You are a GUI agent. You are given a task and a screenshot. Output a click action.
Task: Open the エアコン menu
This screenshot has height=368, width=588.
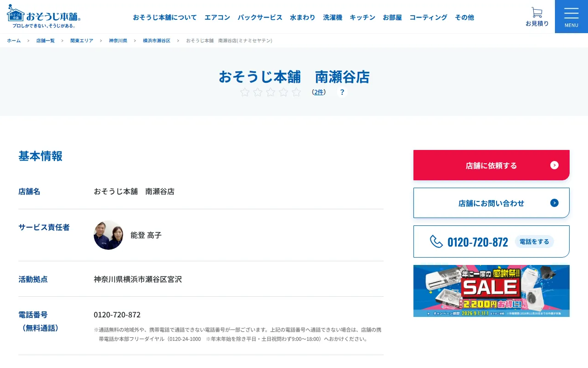coord(217,17)
